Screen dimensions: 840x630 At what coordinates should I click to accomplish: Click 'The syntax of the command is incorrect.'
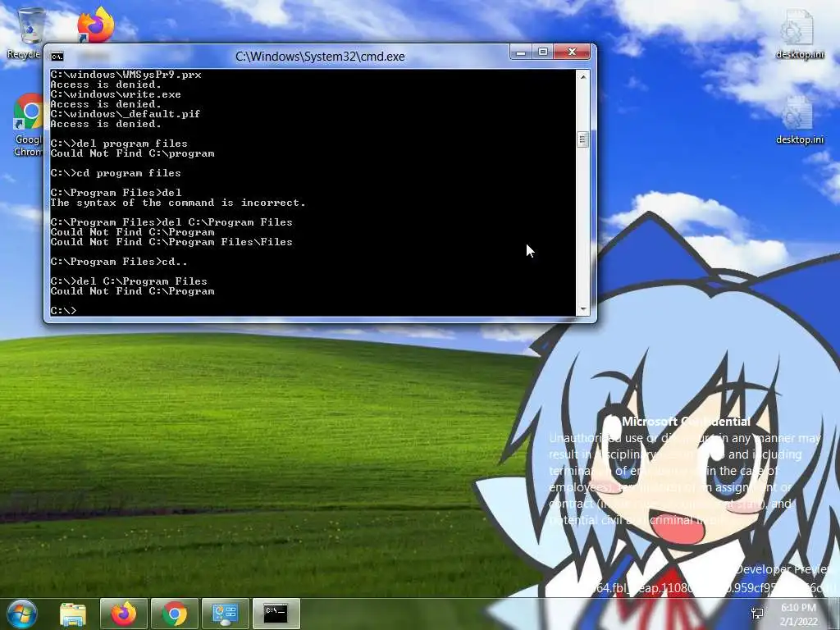[x=178, y=203]
